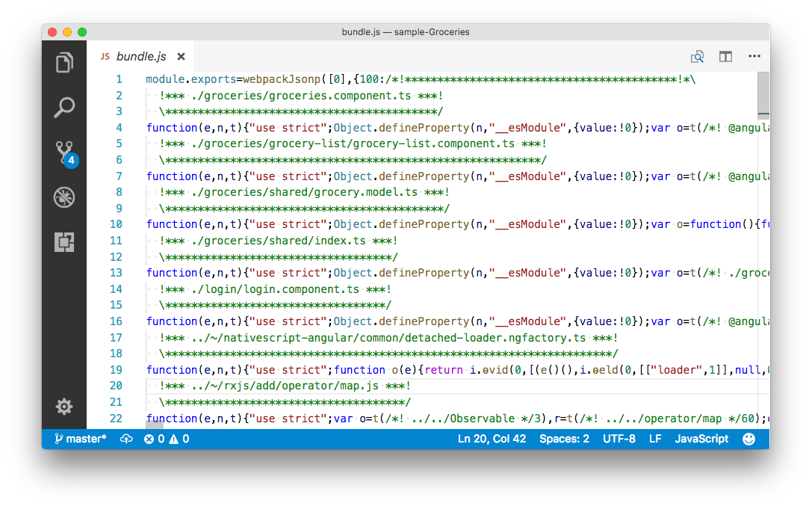Launch the Debug view
Viewport: 812px width, 509px height.
click(64, 197)
